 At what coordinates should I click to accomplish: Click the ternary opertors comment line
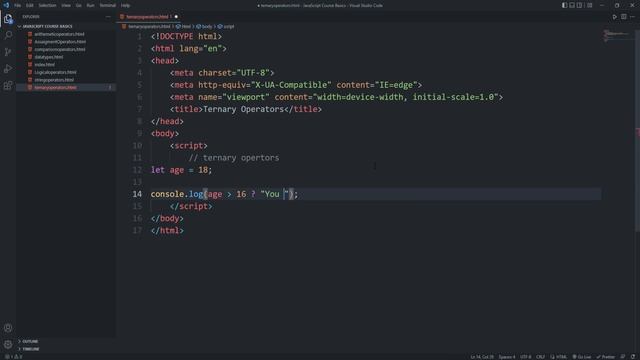(234, 158)
